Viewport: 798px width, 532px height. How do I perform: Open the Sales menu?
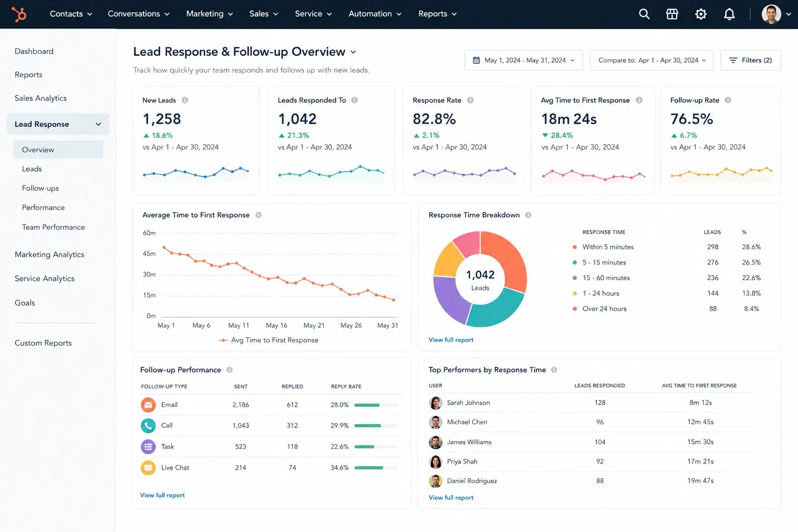point(264,14)
